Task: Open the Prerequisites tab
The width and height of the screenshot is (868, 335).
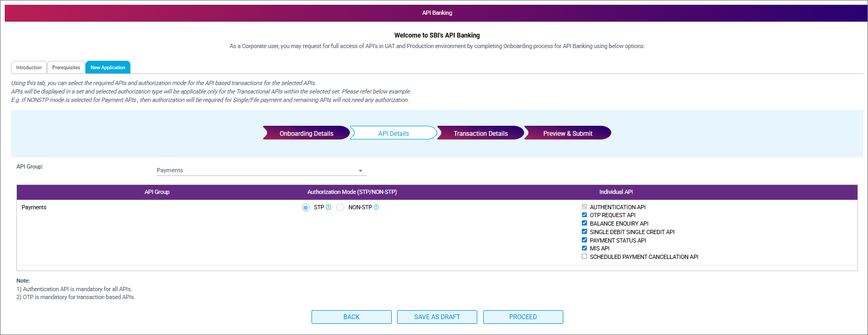Action: coord(66,68)
